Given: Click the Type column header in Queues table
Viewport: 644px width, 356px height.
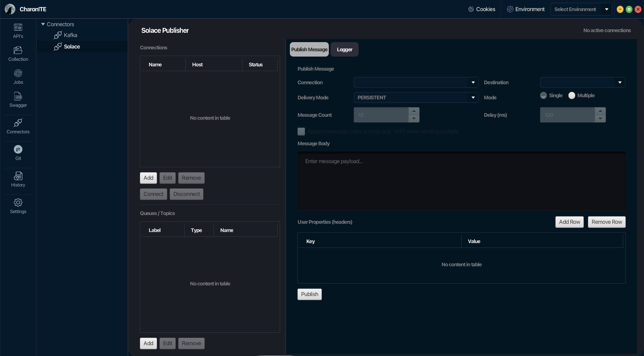Looking at the screenshot, I should pyautogui.click(x=199, y=231).
